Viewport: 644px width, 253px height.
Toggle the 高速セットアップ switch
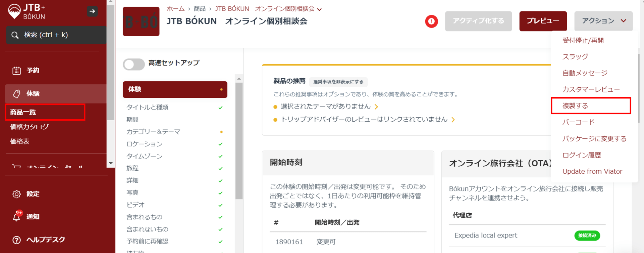[133, 64]
